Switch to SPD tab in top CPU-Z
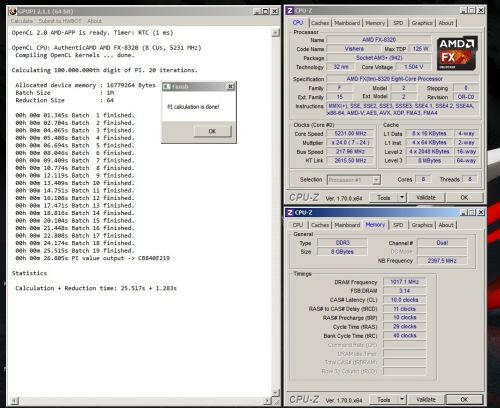Screen dimensions: 500x408 (398, 23)
